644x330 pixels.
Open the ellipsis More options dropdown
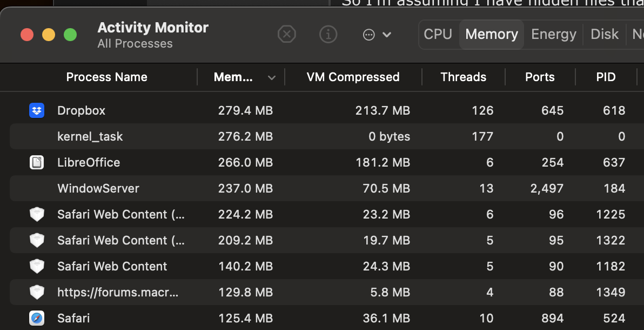(x=377, y=35)
